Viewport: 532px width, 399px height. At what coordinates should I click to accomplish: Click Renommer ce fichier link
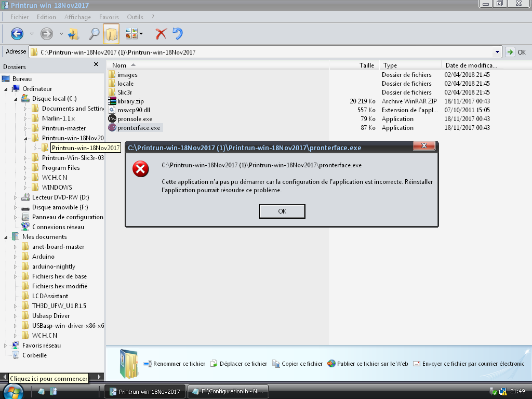coord(175,364)
